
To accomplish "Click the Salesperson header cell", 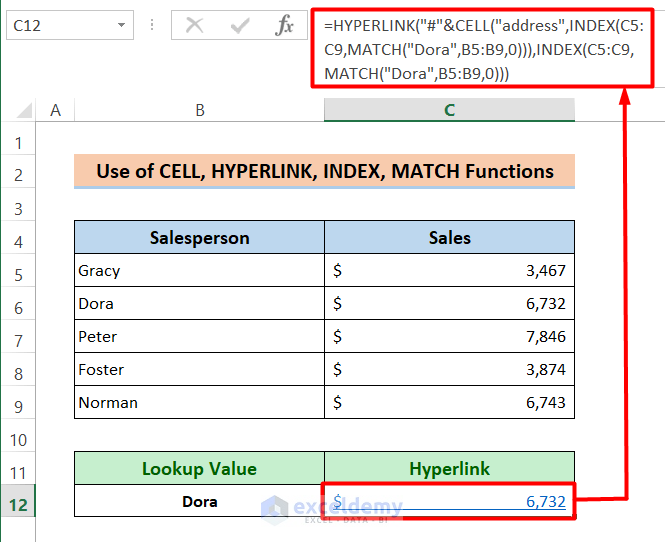I will coord(200,238).
